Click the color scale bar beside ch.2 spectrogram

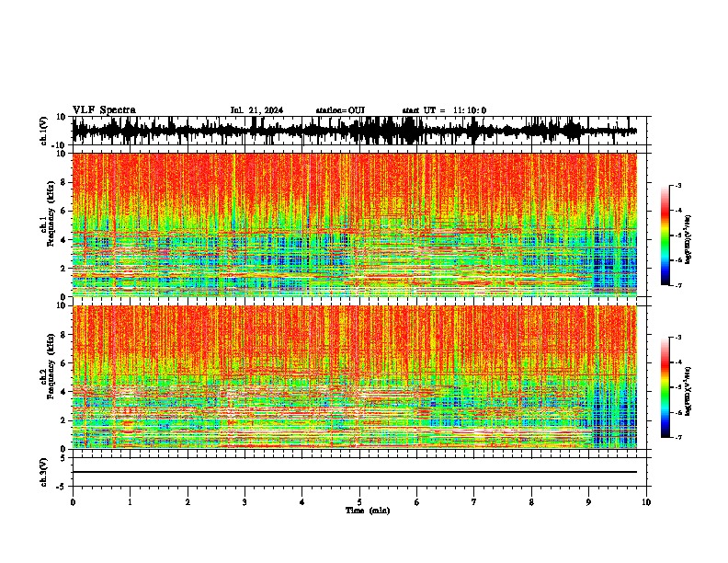point(665,387)
